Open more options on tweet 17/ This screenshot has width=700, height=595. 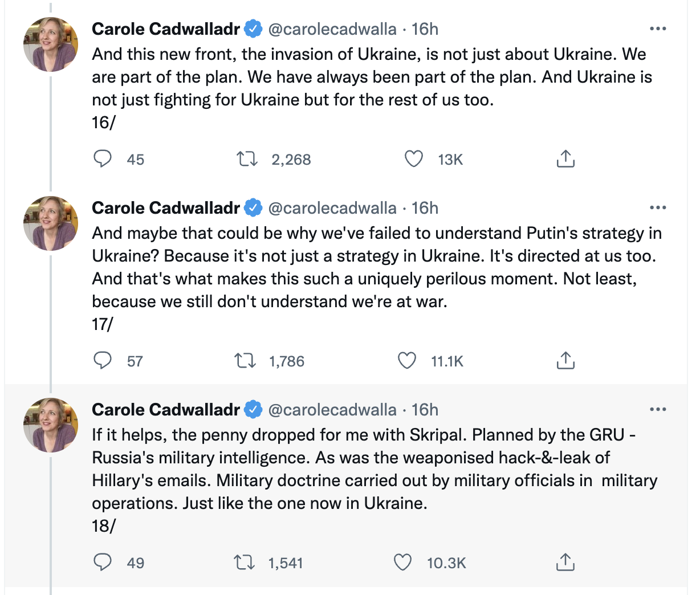coord(658,208)
